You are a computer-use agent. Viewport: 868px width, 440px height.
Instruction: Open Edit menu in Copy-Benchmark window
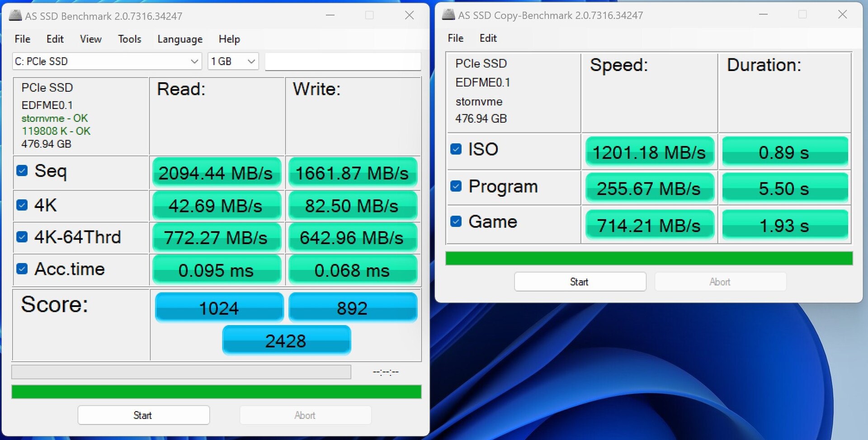488,38
